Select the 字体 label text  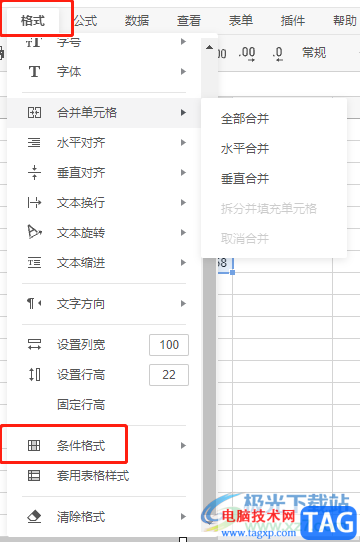click(x=69, y=72)
